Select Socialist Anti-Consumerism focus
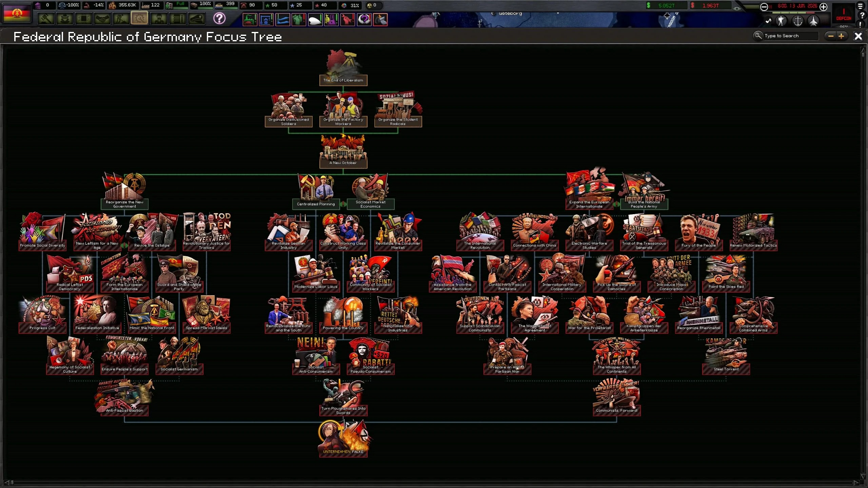The width and height of the screenshot is (868, 488). point(316,357)
